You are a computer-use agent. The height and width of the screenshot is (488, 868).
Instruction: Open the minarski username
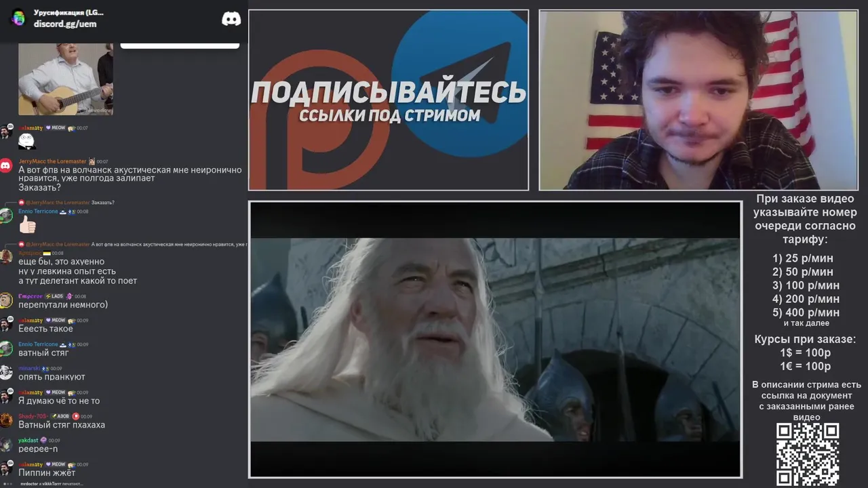[x=29, y=368]
